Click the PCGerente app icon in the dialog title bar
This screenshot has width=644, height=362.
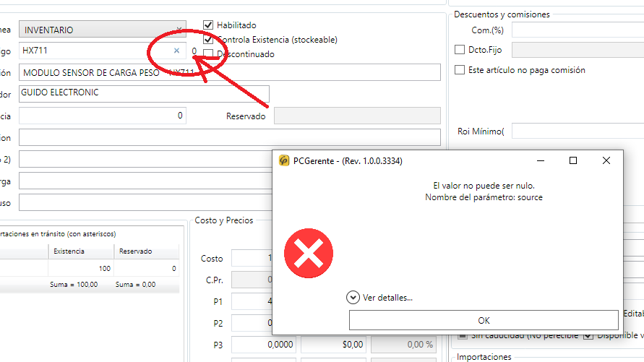285,161
